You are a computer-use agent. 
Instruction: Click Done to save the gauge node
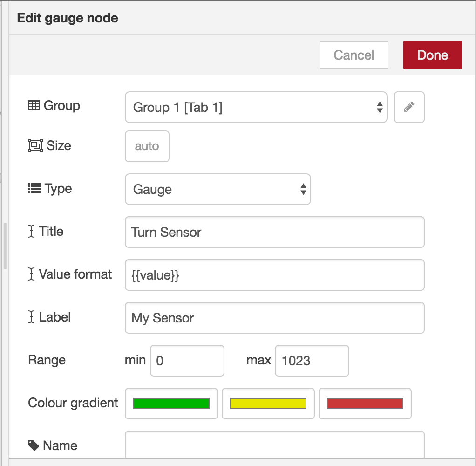tap(432, 55)
